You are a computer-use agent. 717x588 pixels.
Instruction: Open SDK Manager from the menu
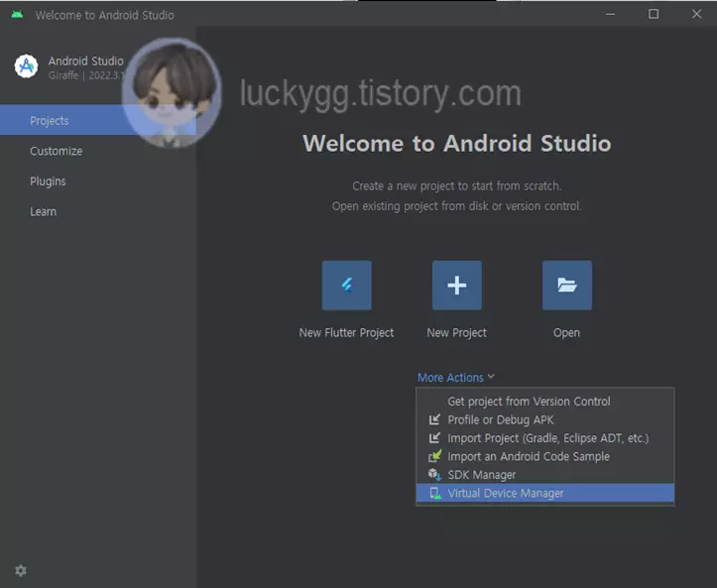coord(545,475)
